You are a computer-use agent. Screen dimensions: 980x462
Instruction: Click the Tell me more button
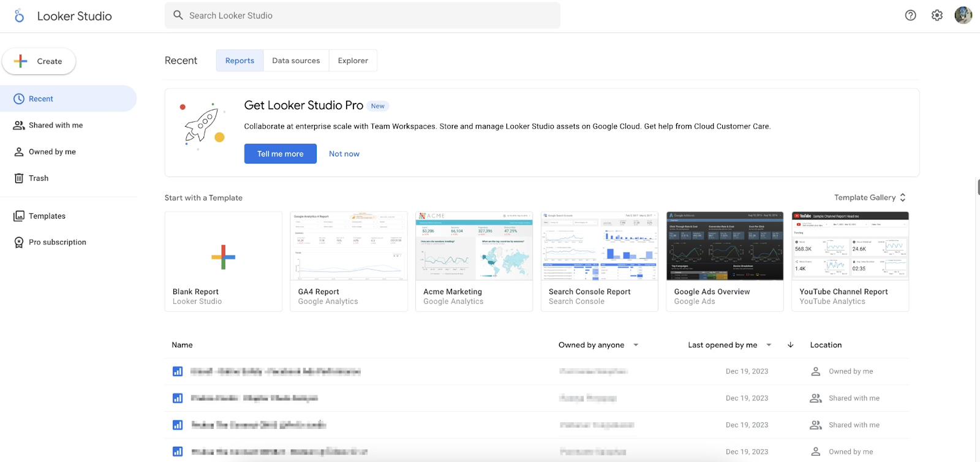click(x=280, y=154)
